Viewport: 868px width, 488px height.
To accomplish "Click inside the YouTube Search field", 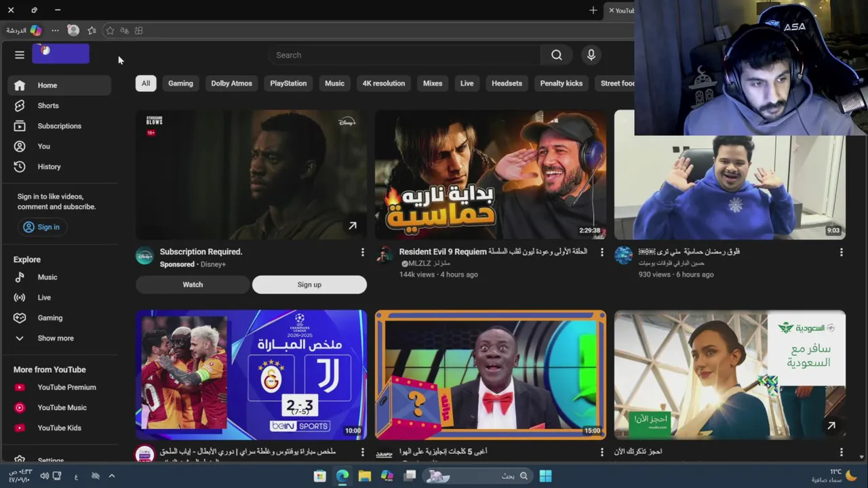I will (x=404, y=55).
